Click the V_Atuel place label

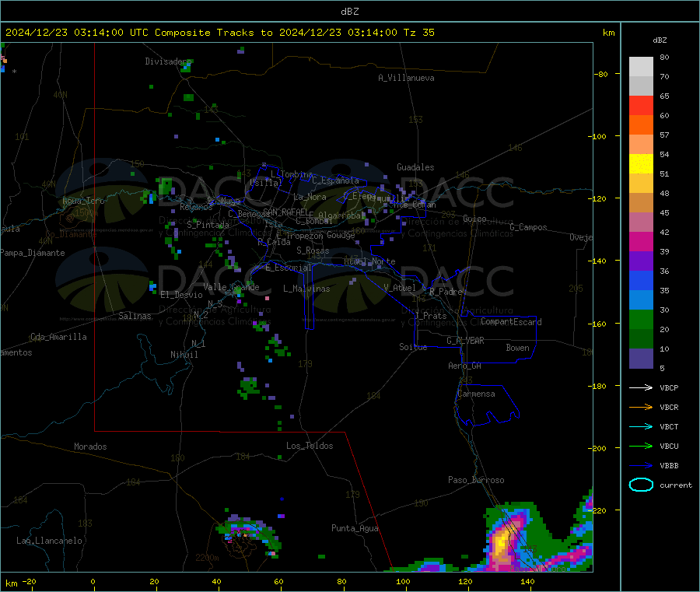pos(400,288)
